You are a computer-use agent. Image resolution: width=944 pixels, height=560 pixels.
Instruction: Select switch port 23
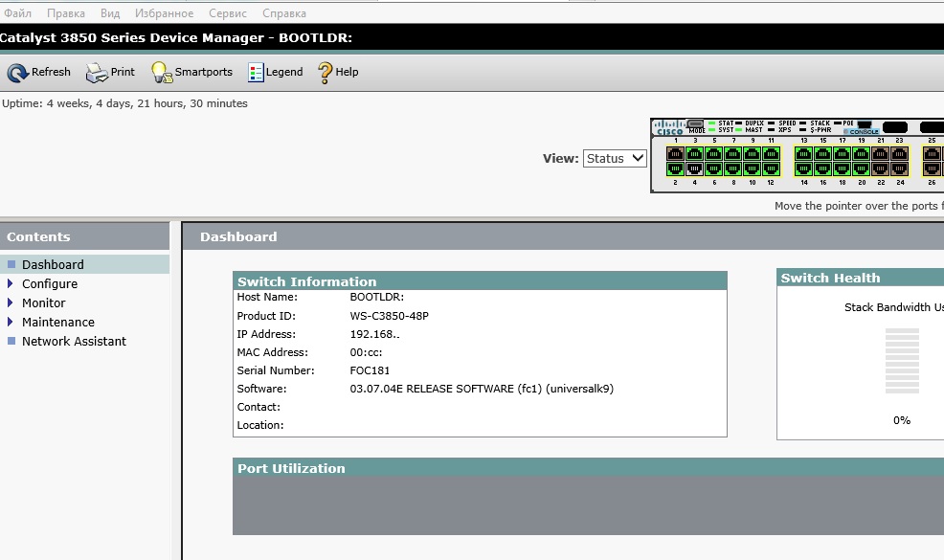pos(899,153)
